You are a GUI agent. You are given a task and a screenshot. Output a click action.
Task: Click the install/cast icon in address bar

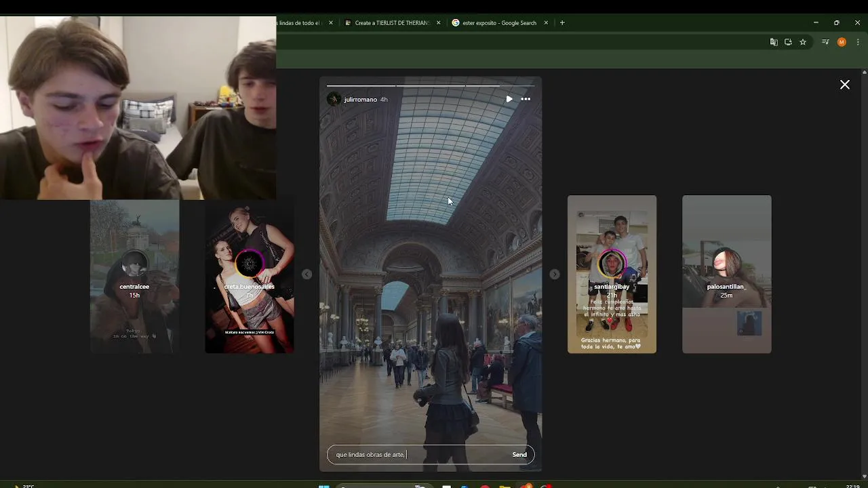pos(788,42)
